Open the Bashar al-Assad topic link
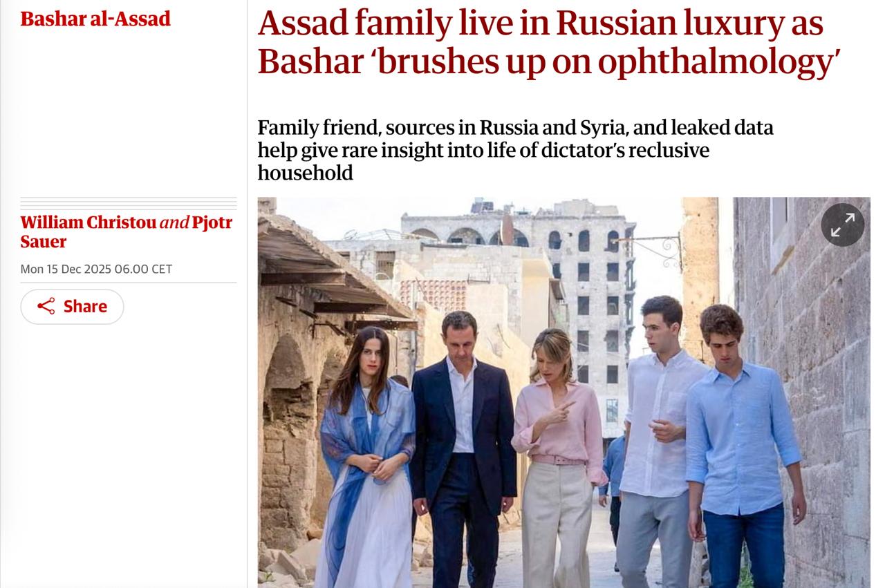The image size is (885, 588). (x=95, y=19)
